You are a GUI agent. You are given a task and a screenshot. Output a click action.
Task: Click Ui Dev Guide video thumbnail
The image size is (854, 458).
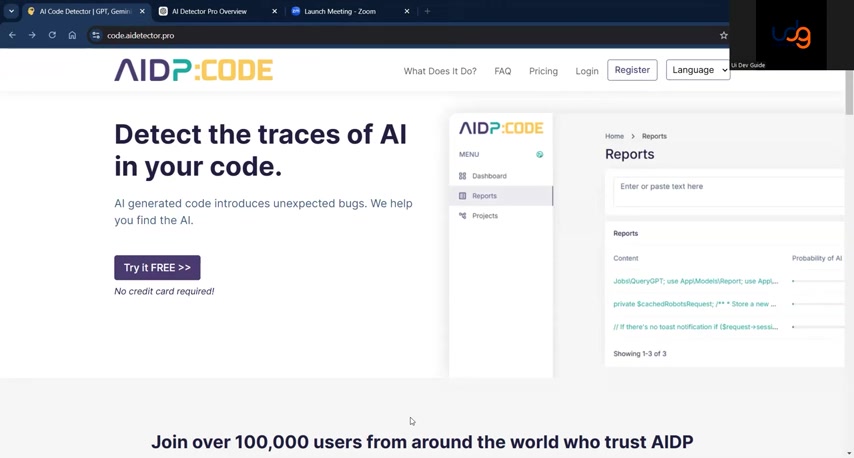point(791,34)
